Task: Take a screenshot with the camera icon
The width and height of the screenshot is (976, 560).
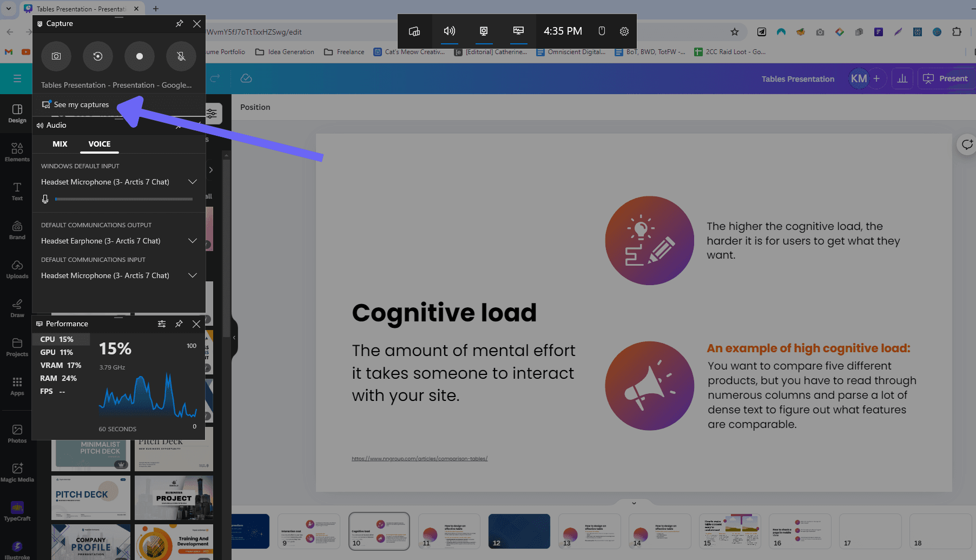Action: [x=56, y=56]
